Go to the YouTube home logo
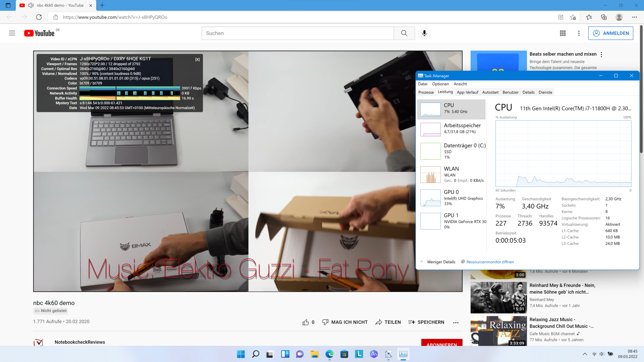This screenshot has height=362, width=644. coord(39,33)
